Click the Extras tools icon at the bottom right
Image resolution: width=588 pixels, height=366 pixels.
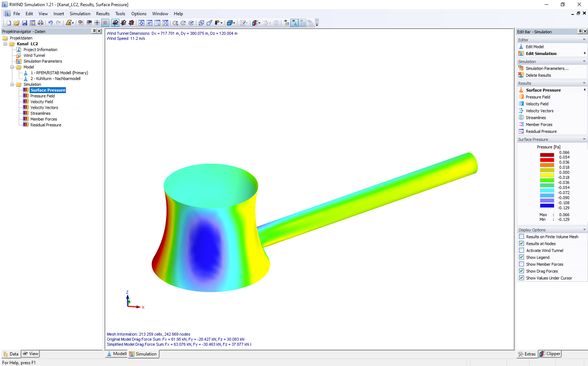521,354
